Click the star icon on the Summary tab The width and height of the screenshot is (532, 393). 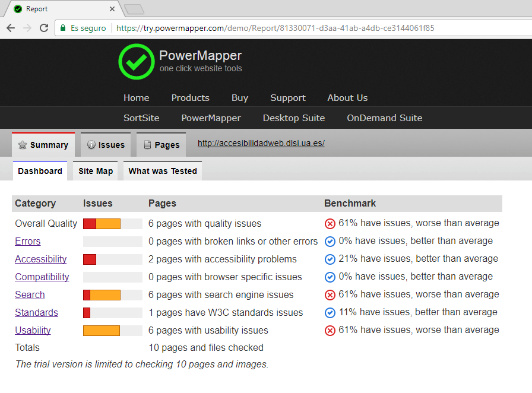[23, 144]
